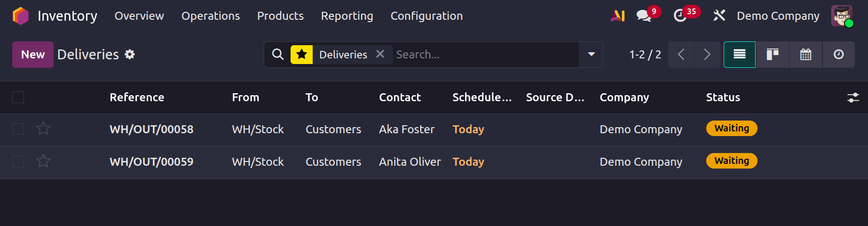Sort by Status column header
The height and width of the screenshot is (226, 868).
pos(723,97)
